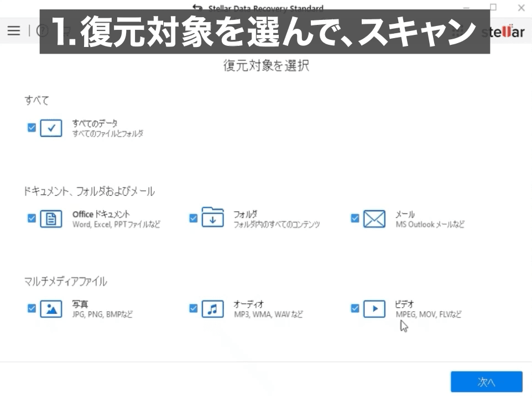Click the メール envelope icon
Viewport: 532px width, 398px height.
[x=374, y=218]
